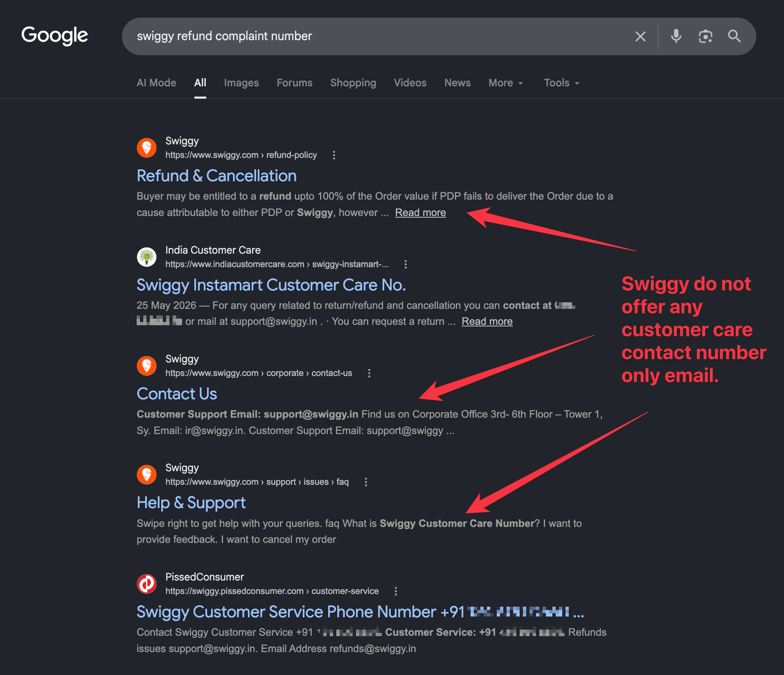Open the Help & Support result
The height and width of the screenshot is (675, 784).
tap(191, 502)
